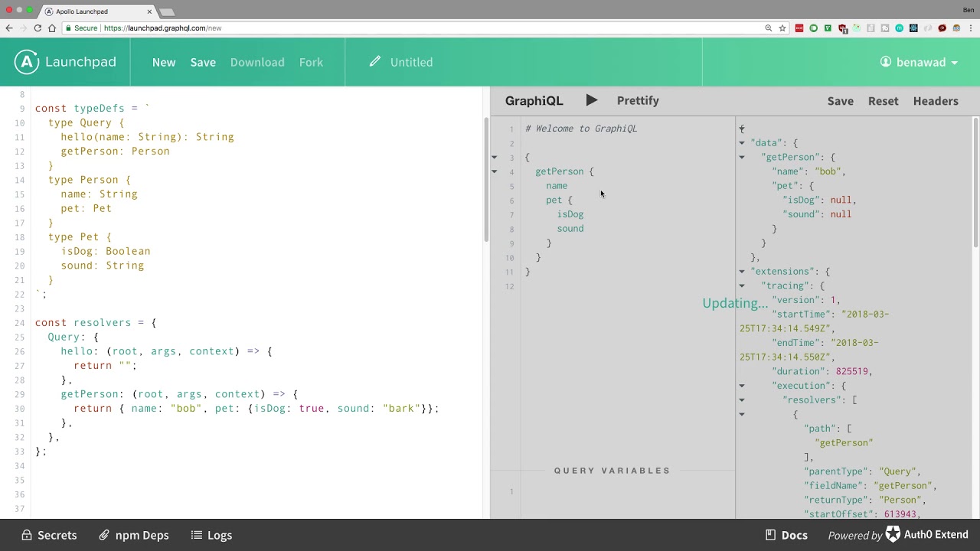Image resolution: width=980 pixels, height=551 pixels.
Task: Open the teal m extension icon
Action: pos(900,28)
